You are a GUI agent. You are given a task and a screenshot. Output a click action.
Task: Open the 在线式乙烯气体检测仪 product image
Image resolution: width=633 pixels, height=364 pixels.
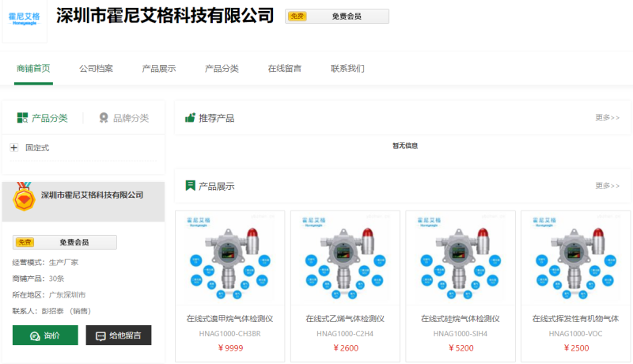(x=345, y=259)
